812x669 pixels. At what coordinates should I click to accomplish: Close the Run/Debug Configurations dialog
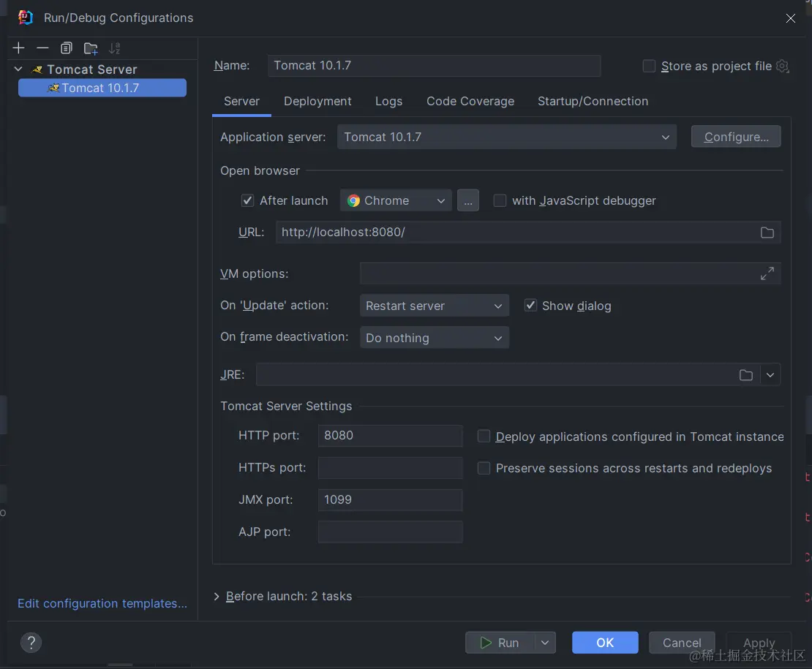point(790,18)
